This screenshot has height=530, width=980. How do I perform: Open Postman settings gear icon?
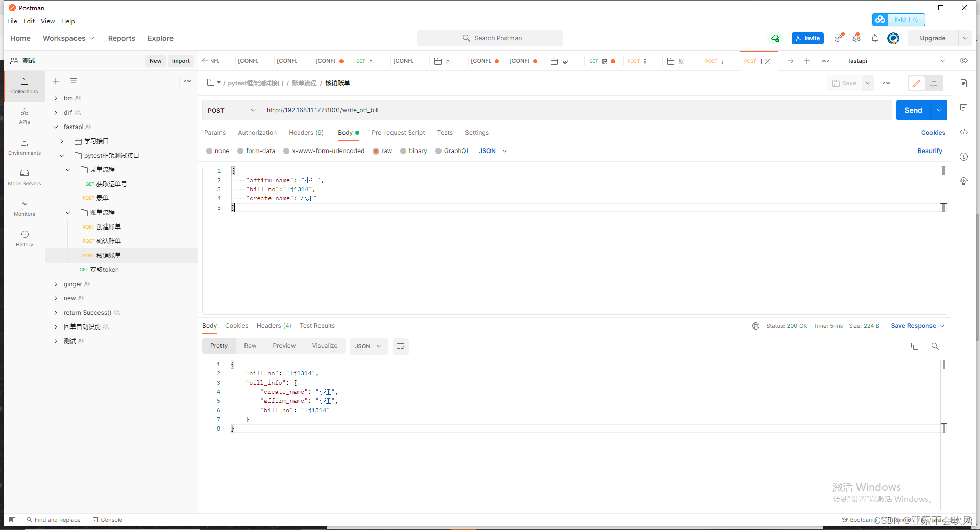856,38
